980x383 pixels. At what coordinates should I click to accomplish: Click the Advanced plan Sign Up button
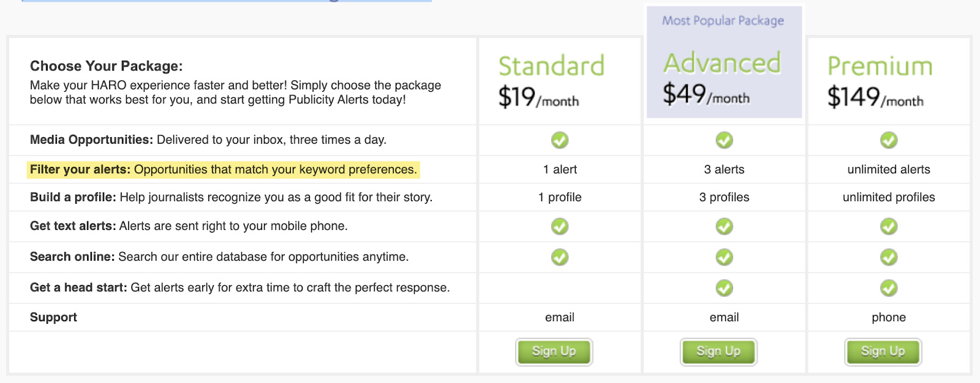718,352
